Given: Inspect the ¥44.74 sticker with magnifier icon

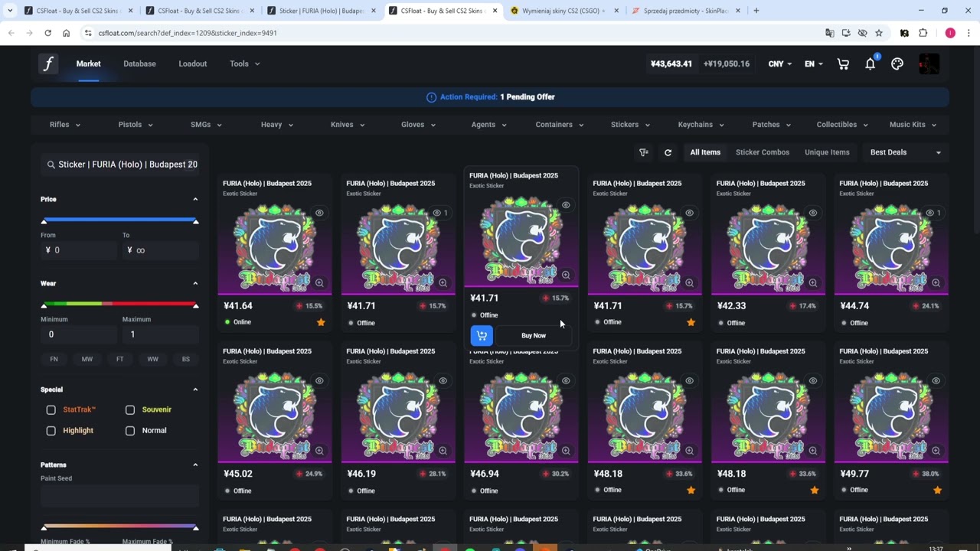Looking at the screenshot, I should pyautogui.click(x=936, y=283).
